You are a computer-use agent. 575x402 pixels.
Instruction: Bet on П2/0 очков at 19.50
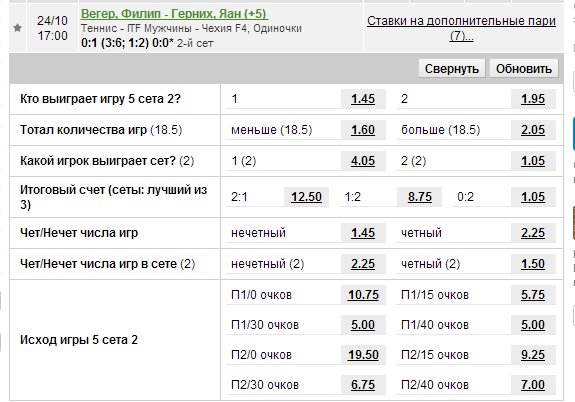[x=363, y=355]
